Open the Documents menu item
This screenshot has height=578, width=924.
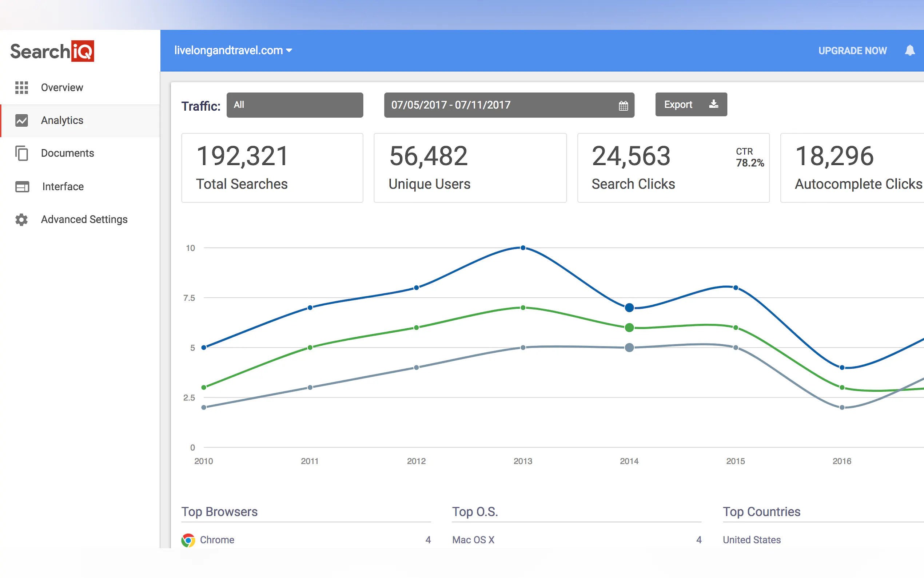(67, 153)
